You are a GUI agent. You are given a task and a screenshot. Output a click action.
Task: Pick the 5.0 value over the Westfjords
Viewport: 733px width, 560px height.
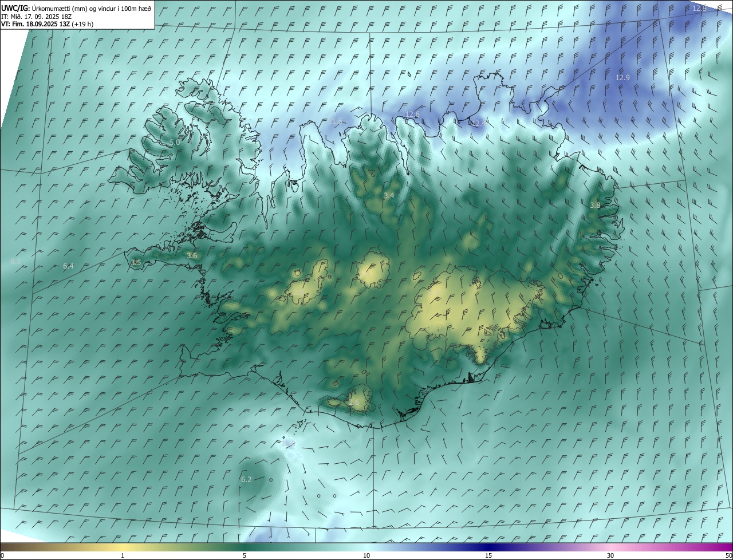(x=175, y=142)
